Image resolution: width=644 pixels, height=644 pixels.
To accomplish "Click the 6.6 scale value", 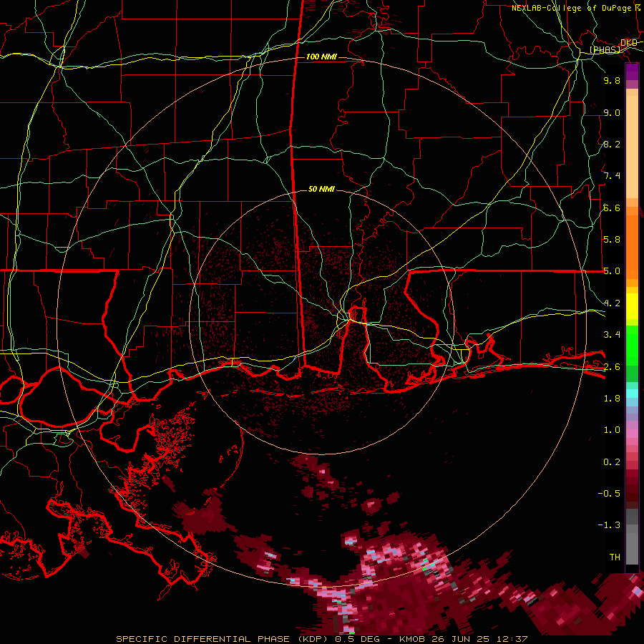I will click(x=612, y=208).
